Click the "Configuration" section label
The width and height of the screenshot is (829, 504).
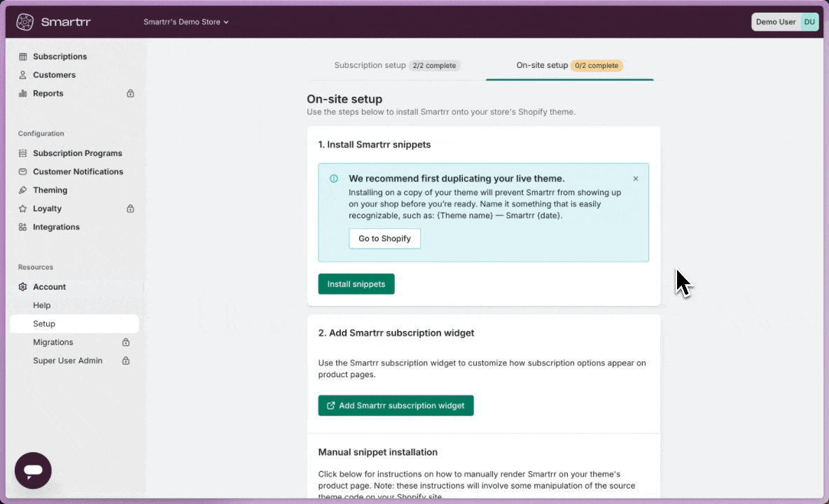(41, 134)
